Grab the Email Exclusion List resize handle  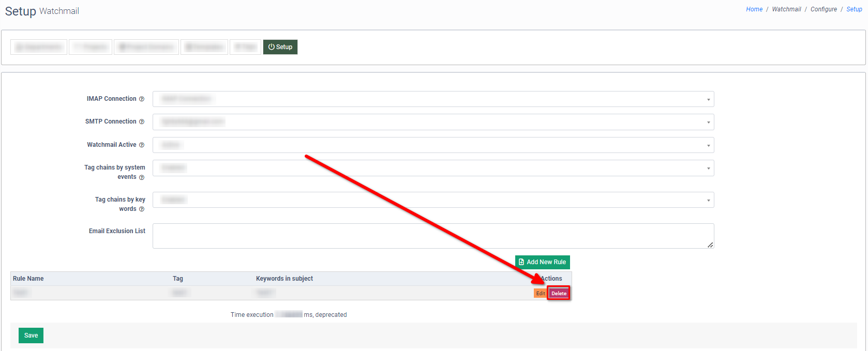click(x=710, y=245)
